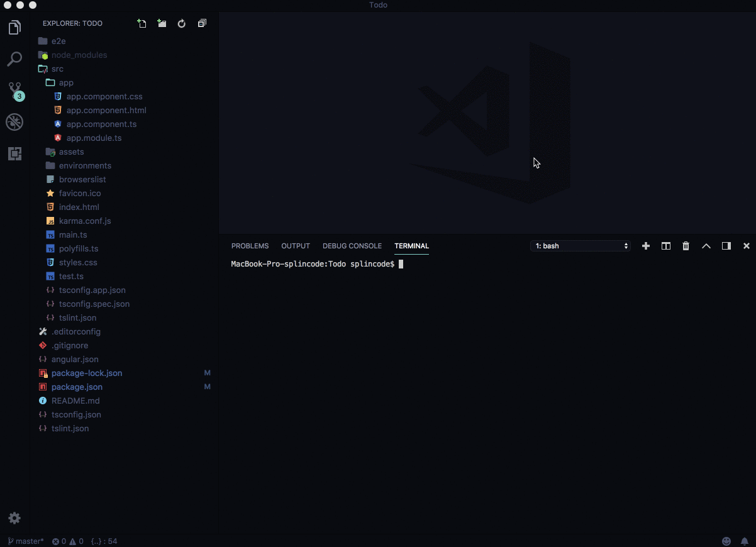Split the terminal pane
The width and height of the screenshot is (756, 547).
pos(666,246)
